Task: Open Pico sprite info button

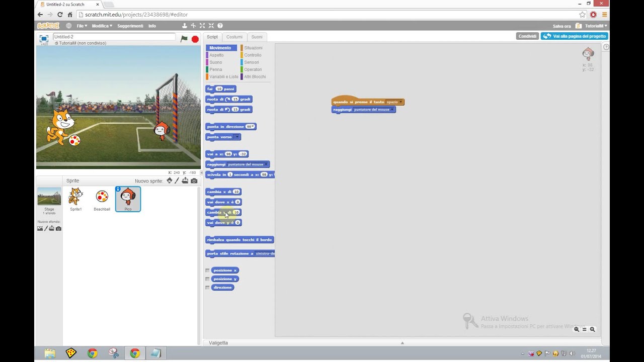Action: coord(118,189)
